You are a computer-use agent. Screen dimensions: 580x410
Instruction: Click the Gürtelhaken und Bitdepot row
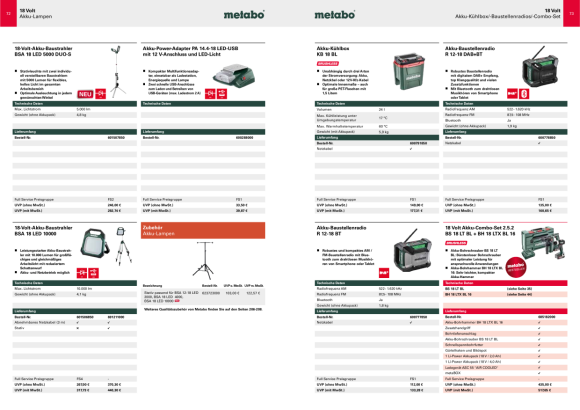[505, 350]
